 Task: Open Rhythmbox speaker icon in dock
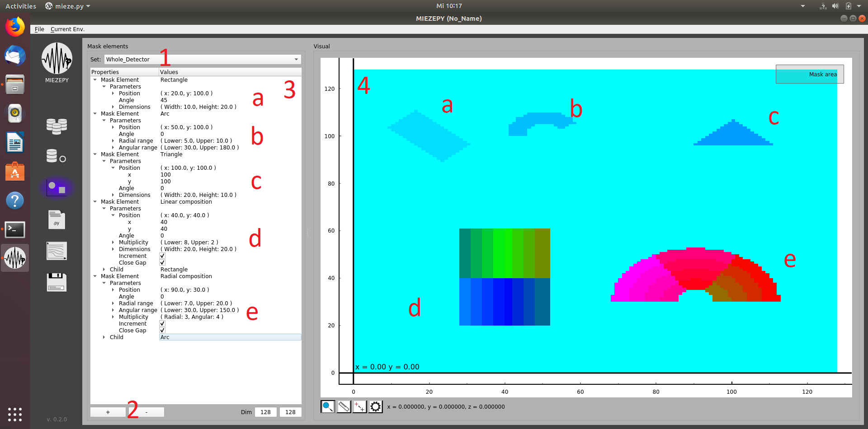pyautogui.click(x=15, y=113)
